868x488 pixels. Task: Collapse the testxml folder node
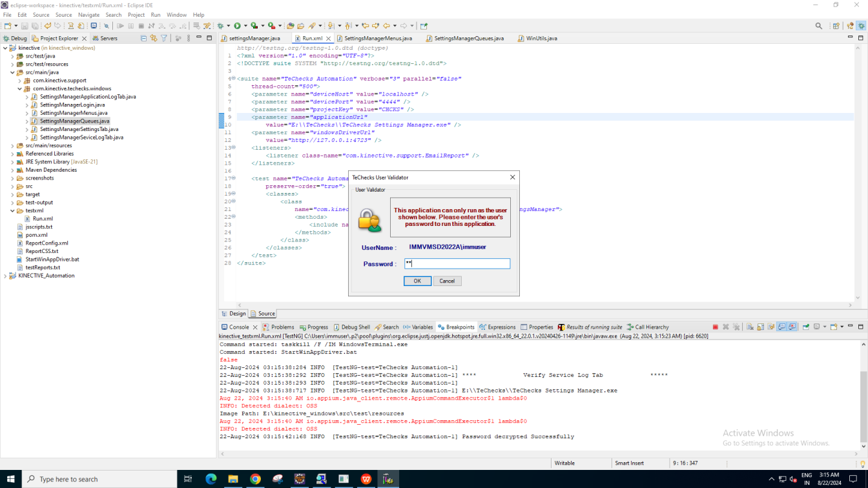(x=12, y=210)
